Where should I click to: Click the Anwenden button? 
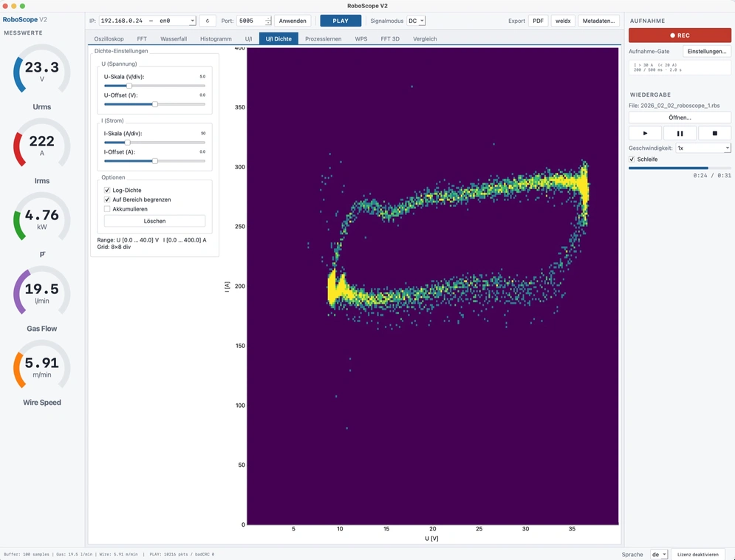293,21
